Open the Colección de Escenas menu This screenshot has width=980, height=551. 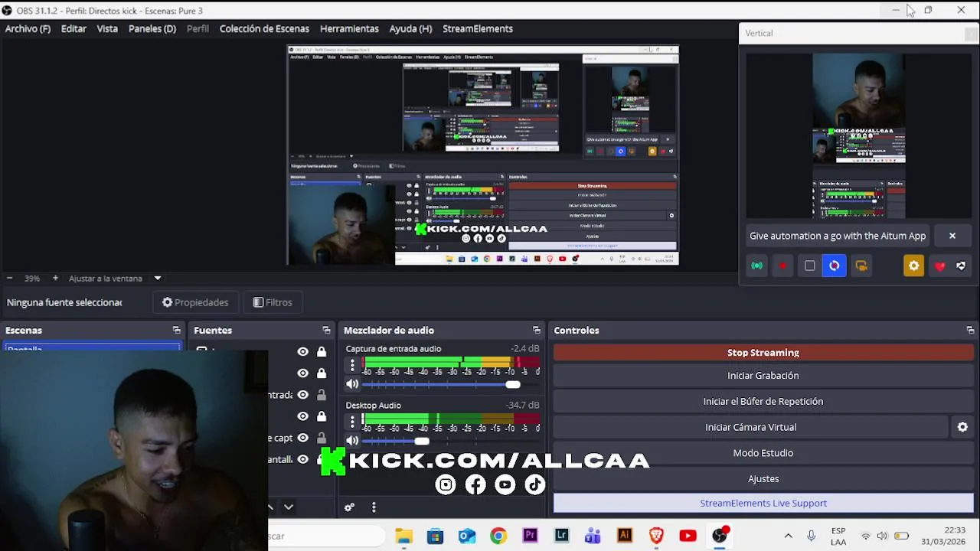[x=264, y=28]
